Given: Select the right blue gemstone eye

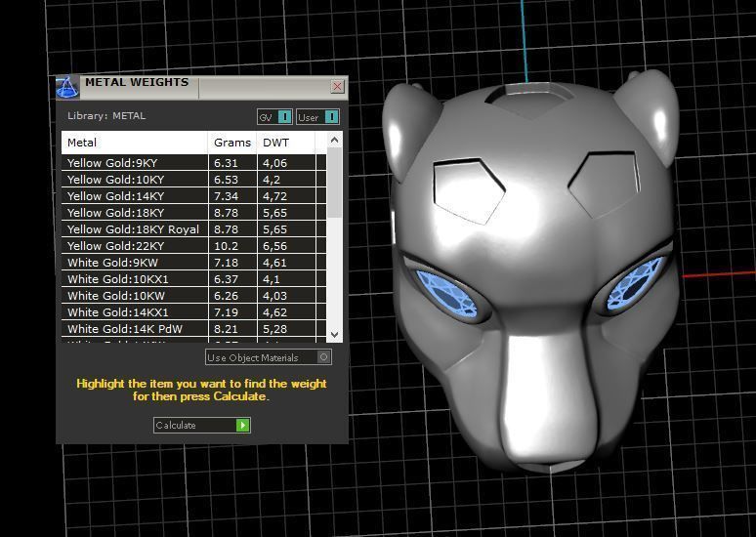Looking at the screenshot, I should click(636, 283).
